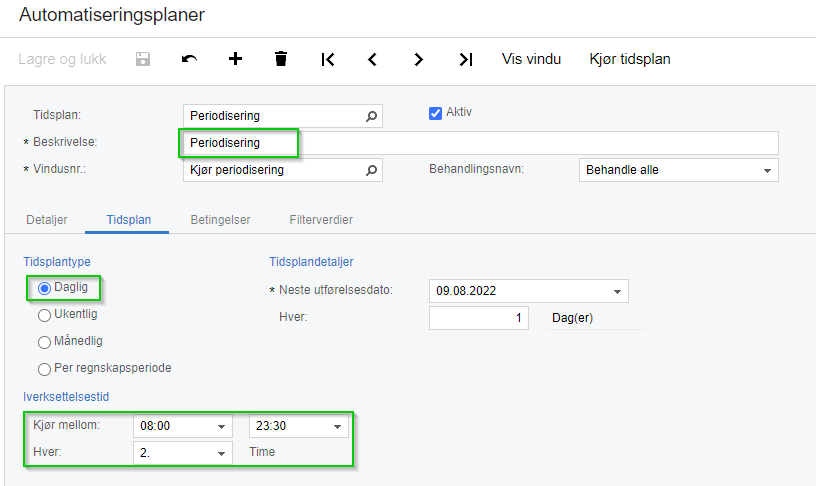Select the Ukentlig radio button

coord(44,315)
